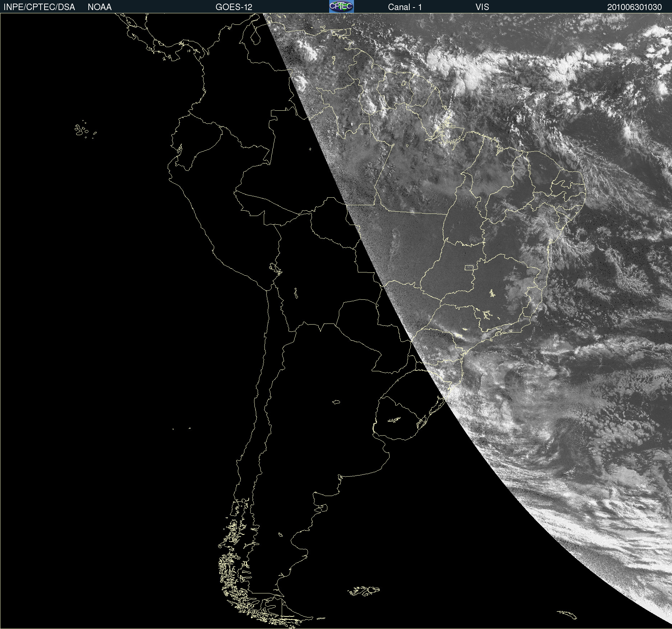Select the INPE/CPTEC/DSA header label
The height and width of the screenshot is (629, 672).
click(x=39, y=7)
